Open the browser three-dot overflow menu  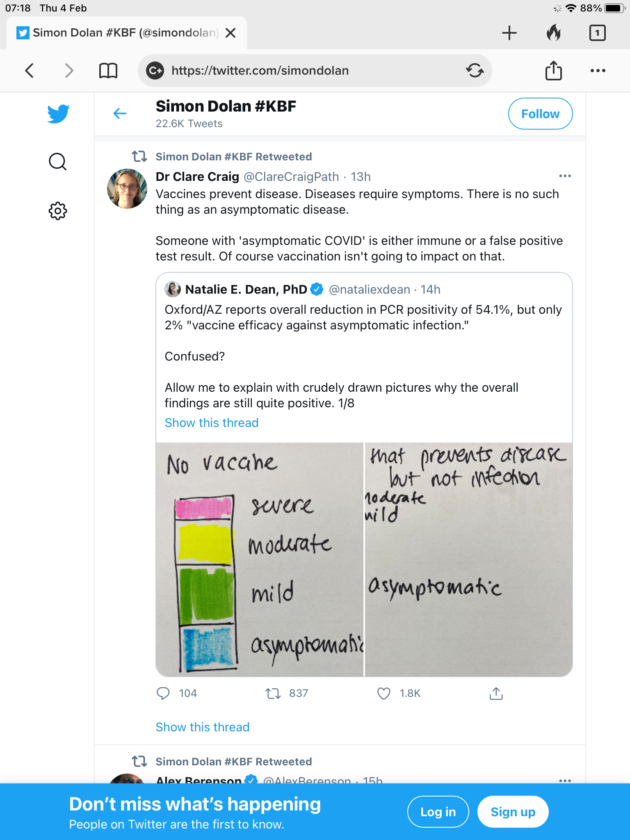click(598, 71)
